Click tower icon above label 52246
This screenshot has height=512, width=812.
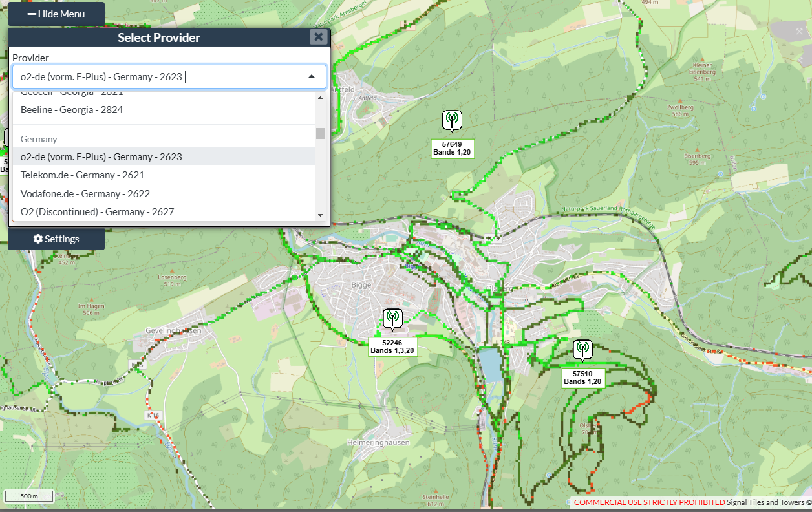pyautogui.click(x=392, y=319)
